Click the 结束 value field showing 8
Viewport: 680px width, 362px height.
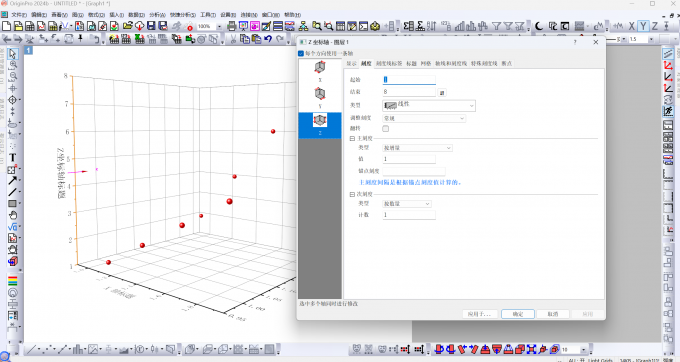tap(409, 92)
